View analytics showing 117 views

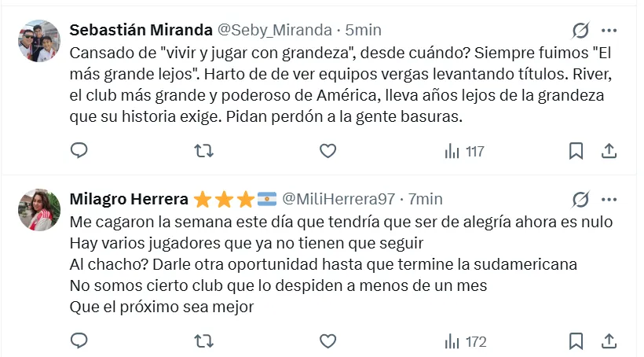coord(464,151)
